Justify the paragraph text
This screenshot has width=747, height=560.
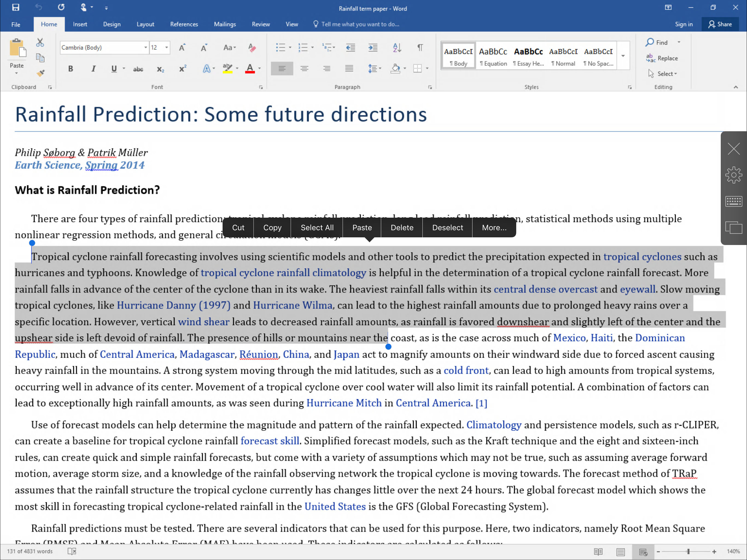349,69
